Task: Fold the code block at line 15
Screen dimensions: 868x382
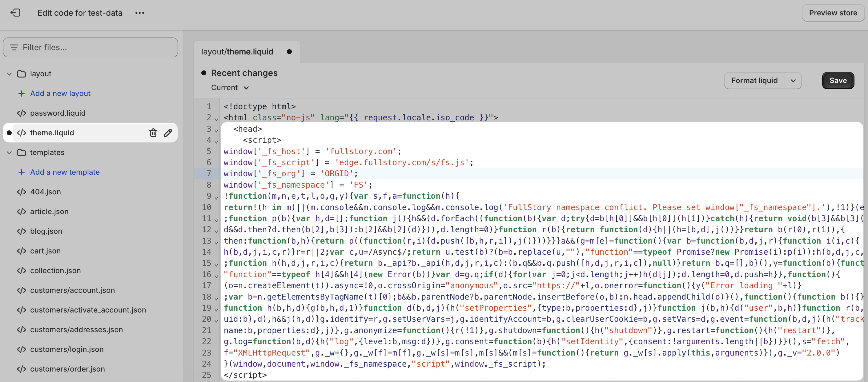Action: [216, 265]
